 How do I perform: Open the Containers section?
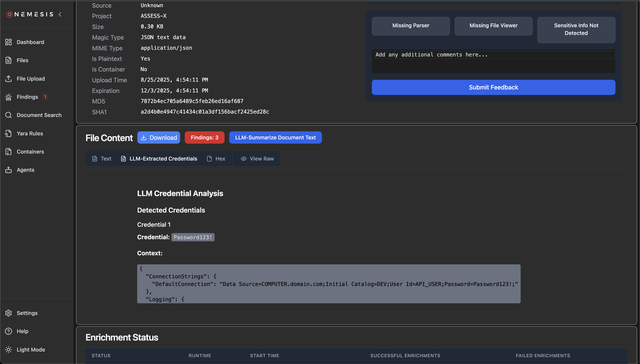(30, 151)
